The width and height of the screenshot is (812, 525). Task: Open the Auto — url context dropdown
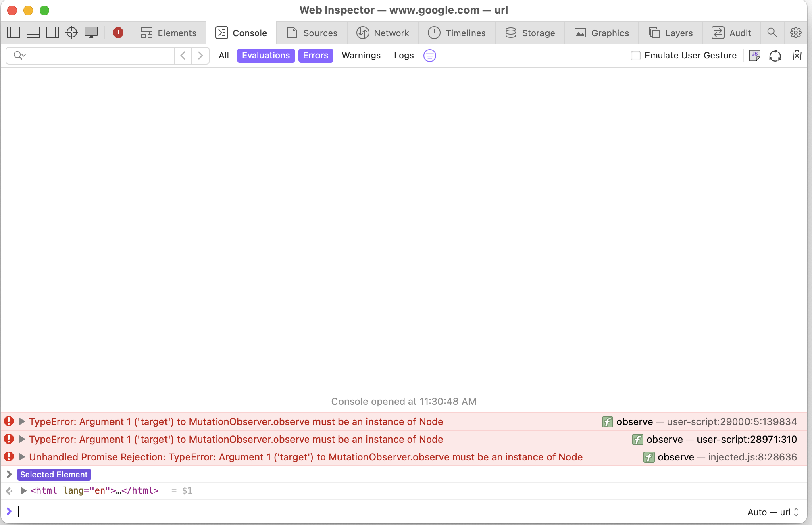pyautogui.click(x=772, y=512)
